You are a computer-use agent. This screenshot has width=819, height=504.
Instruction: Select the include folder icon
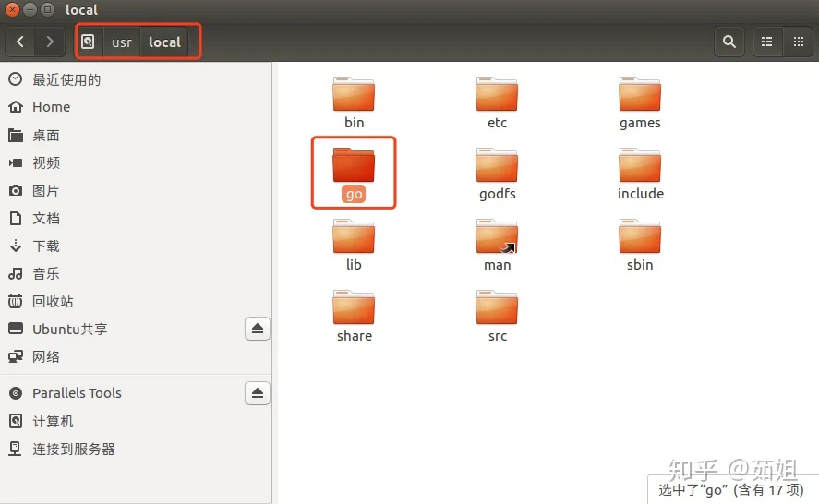tap(640, 165)
